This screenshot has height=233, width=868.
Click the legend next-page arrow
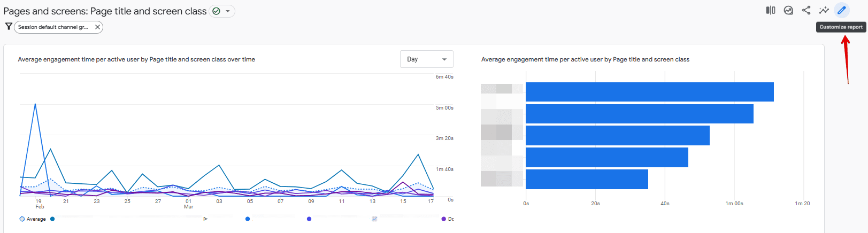(205, 219)
